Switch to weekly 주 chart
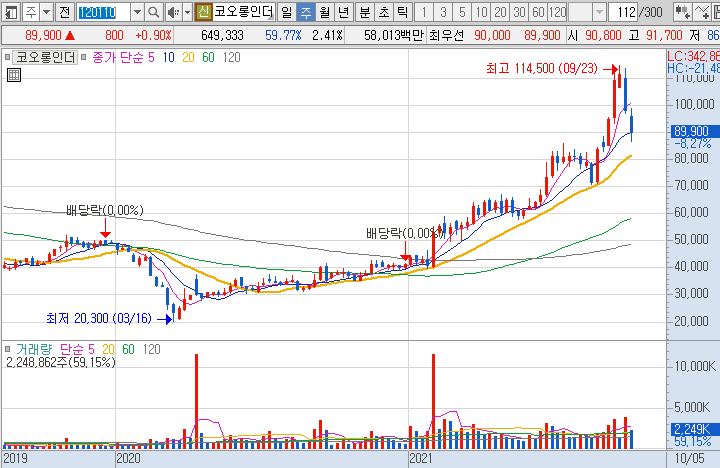The width and height of the screenshot is (720, 468). 305,12
